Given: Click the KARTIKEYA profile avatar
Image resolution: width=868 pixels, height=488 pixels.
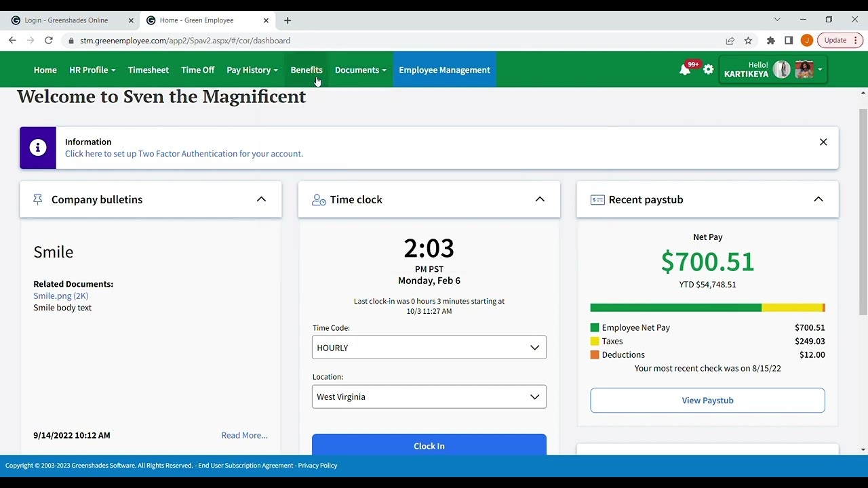Looking at the screenshot, I should 781,68.
